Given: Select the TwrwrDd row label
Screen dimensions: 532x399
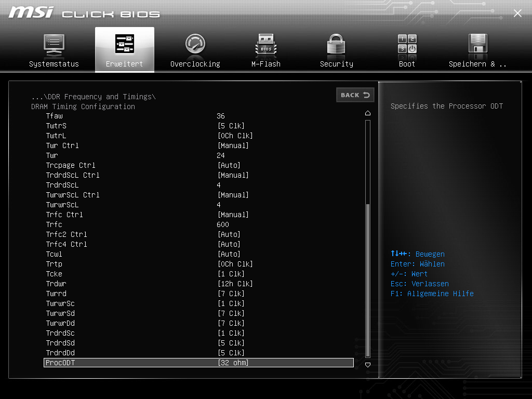Looking at the screenshot, I should [60, 323].
